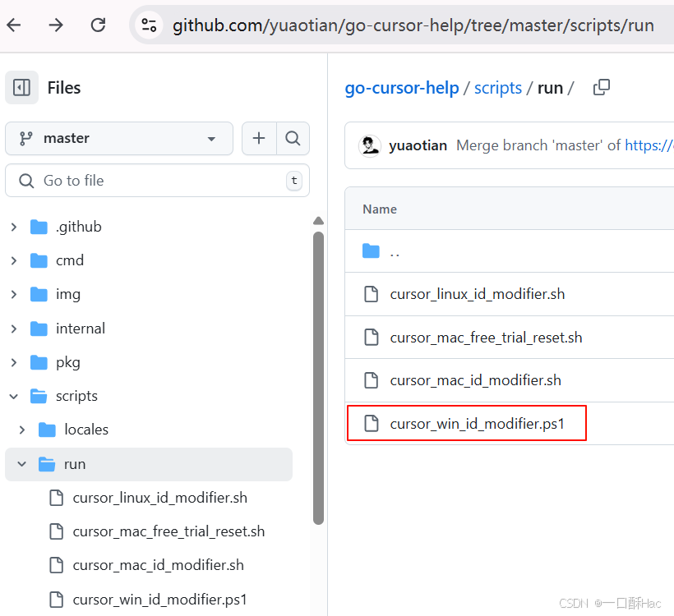Click file icon beside cursor_linux_id_modifier.sh in list
This screenshot has width=674, height=616.
pos(372,294)
